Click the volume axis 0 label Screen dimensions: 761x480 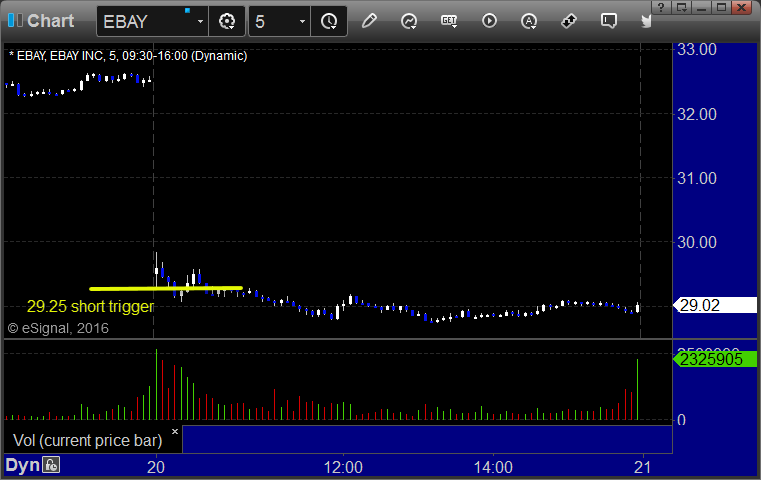(681, 420)
